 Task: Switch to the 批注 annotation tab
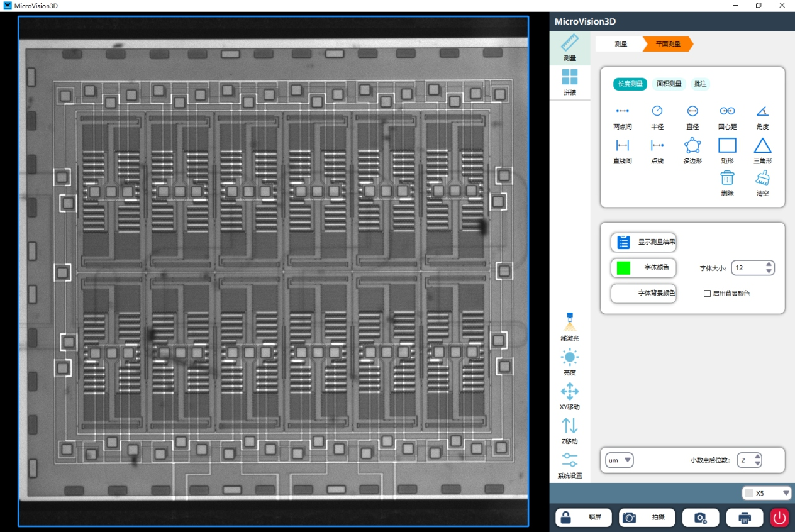pyautogui.click(x=700, y=84)
